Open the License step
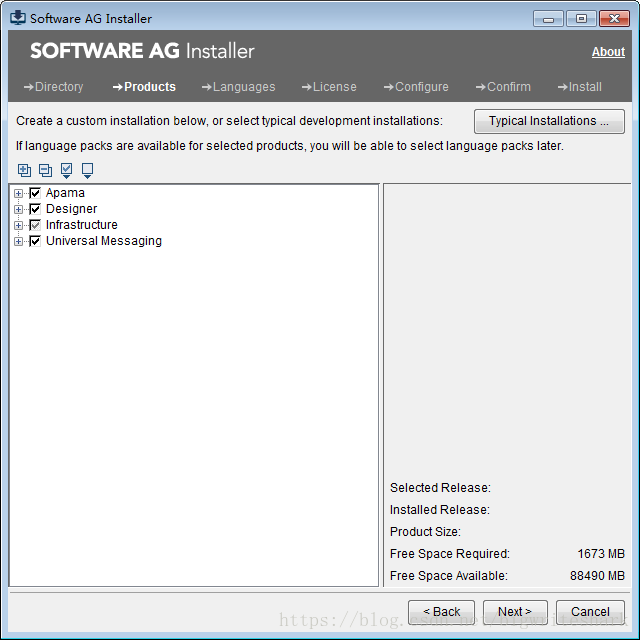This screenshot has height=640, width=640. point(329,87)
